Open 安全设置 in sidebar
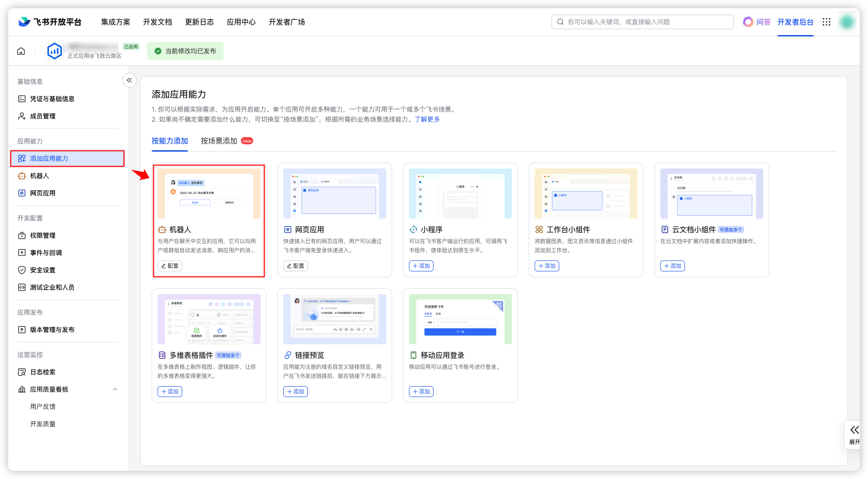Screen dimensions: 868x479 pos(67,270)
